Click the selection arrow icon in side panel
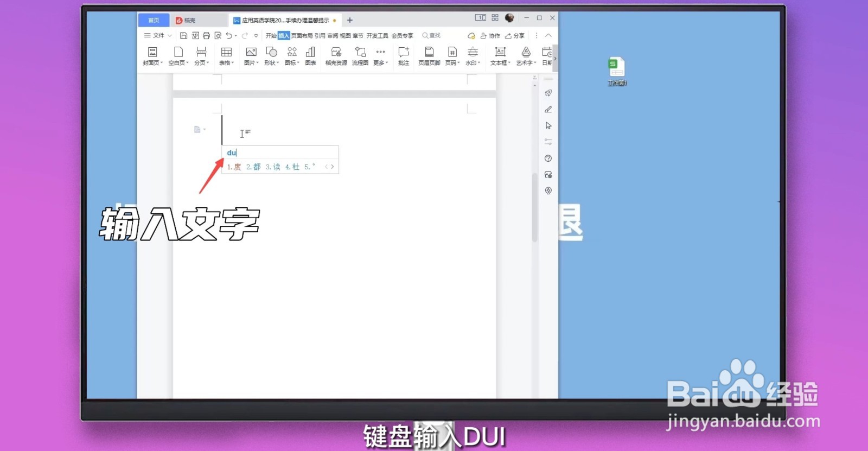This screenshot has height=451, width=868. click(x=548, y=125)
